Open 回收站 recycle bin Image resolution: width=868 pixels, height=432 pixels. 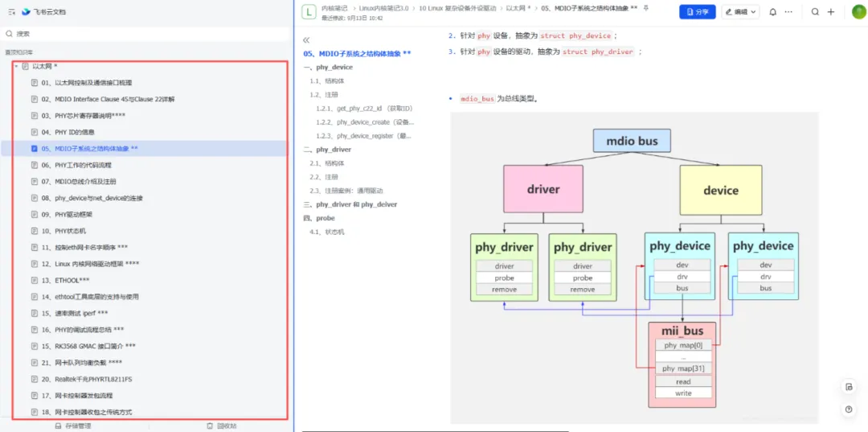coord(222,426)
